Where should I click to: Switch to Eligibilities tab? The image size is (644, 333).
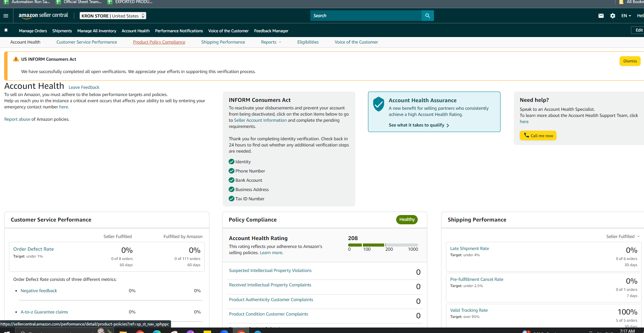pos(308,42)
